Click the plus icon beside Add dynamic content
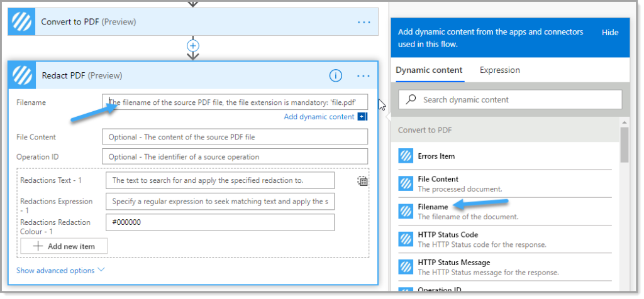The image size is (644, 299). (x=362, y=117)
